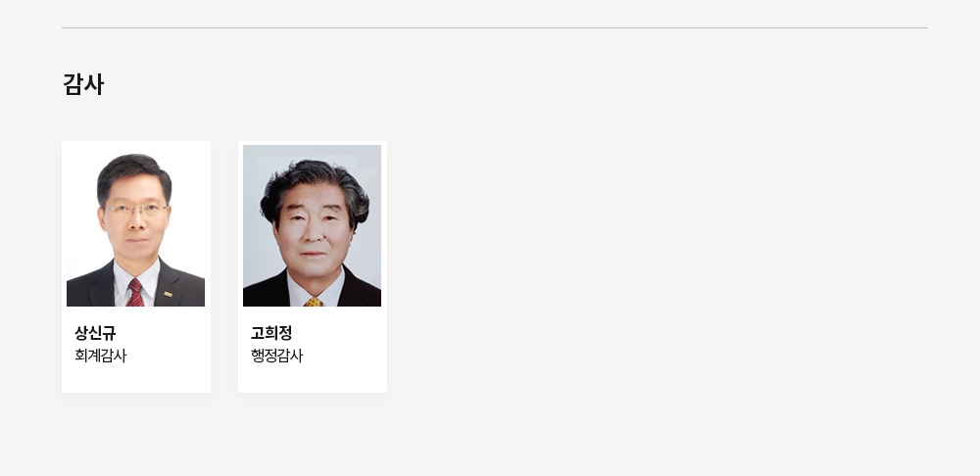Click blank white area below 행정감사 in card
Screen dimensions: 980x476
[x=312, y=379]
